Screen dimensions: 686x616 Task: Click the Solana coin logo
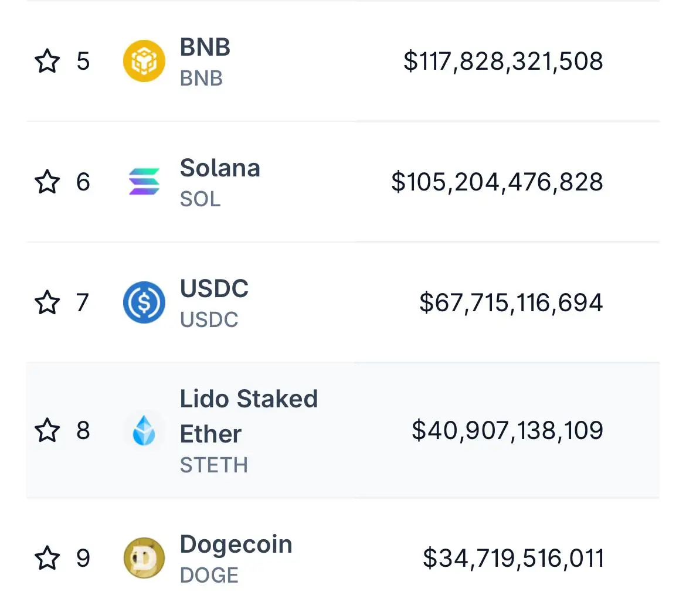pos(144,182)
